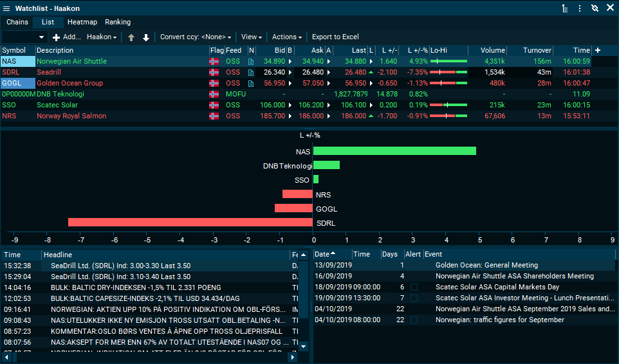The image size is (619, 364).
Task: Click the three-dot options icon in title bar
Action: (580, 8)
